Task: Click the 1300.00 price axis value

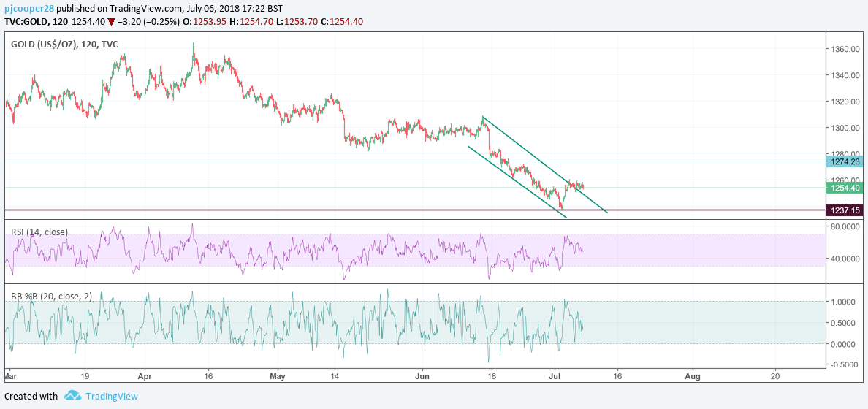Action: coord(845,128)
